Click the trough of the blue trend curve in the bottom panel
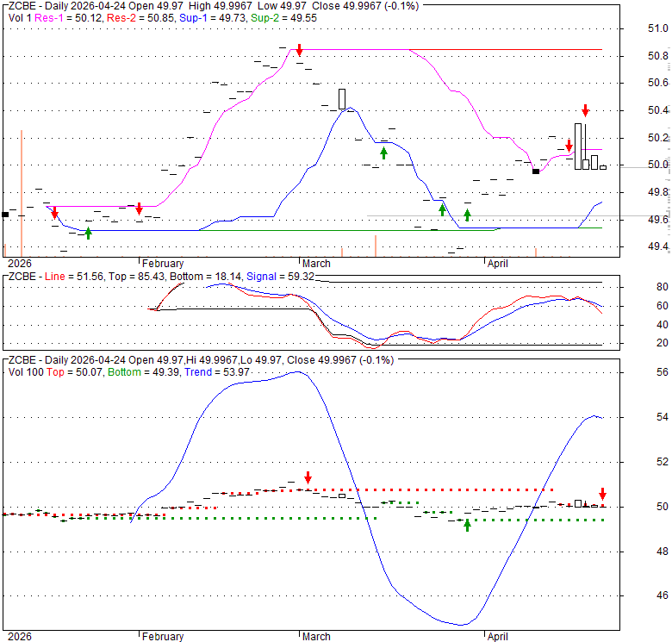 (x=463, y=625)
